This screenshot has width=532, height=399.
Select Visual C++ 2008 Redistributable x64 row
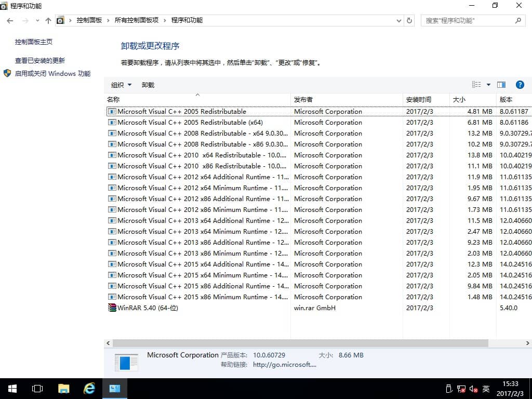point(319,133)
